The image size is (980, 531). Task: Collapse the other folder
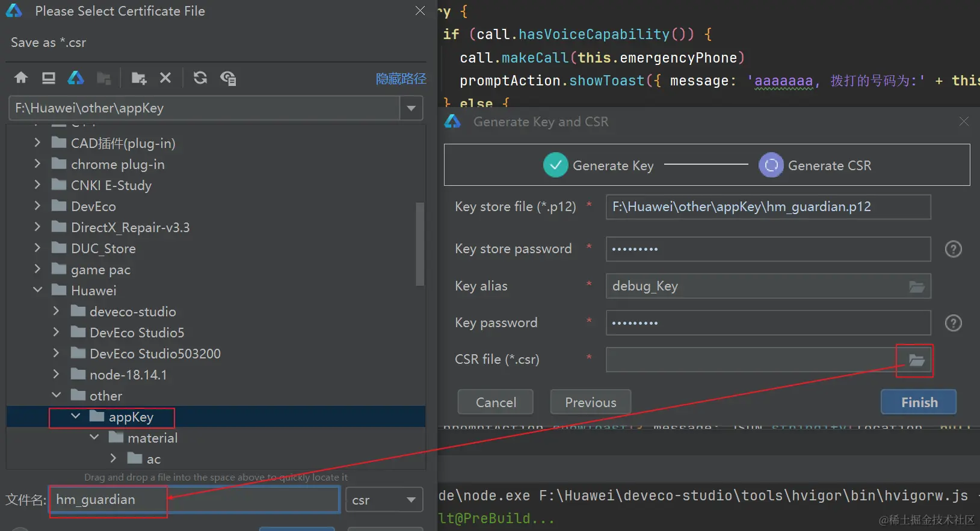click(56, 395)
